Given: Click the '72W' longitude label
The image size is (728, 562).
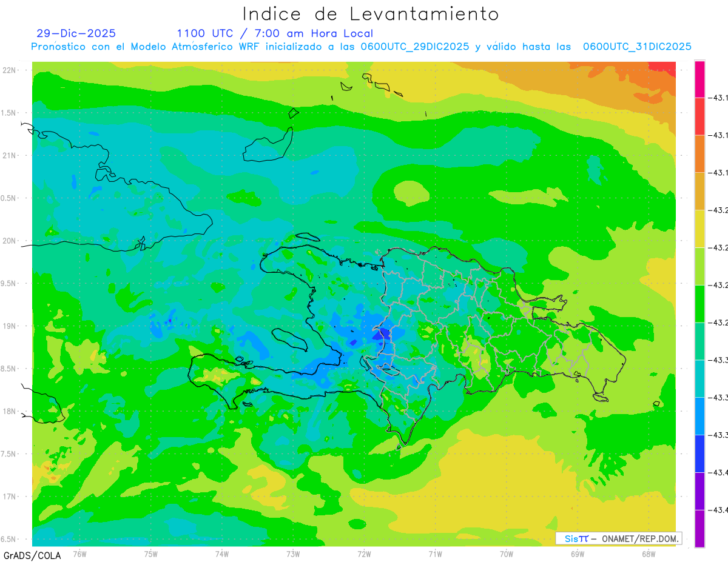Looking at the screenshot, I should point(364,554).
